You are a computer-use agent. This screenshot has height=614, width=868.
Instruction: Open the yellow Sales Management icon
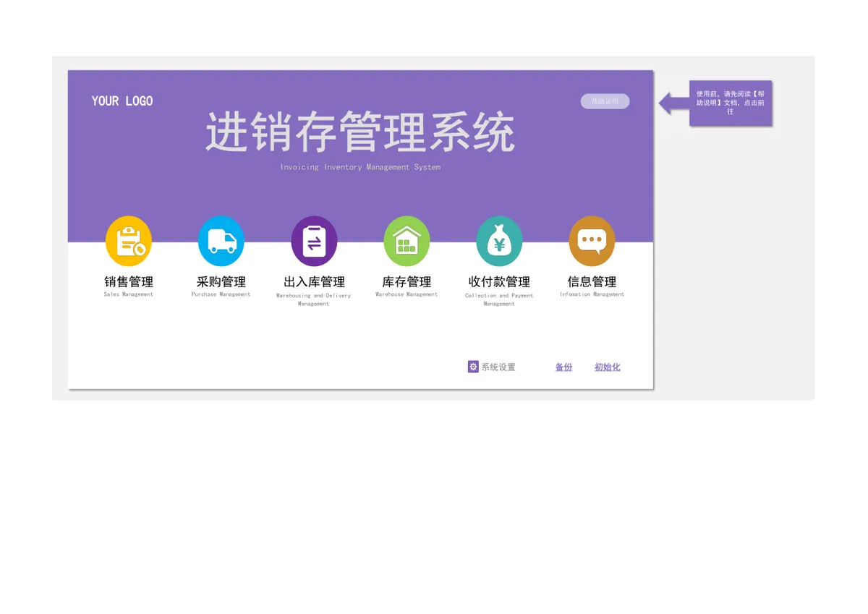129,242
